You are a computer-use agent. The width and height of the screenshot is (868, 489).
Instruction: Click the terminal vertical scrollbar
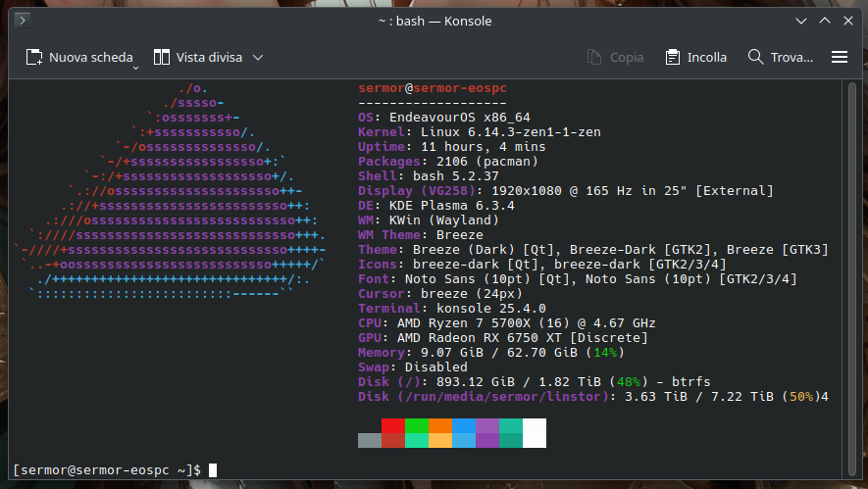coord(852,278)
